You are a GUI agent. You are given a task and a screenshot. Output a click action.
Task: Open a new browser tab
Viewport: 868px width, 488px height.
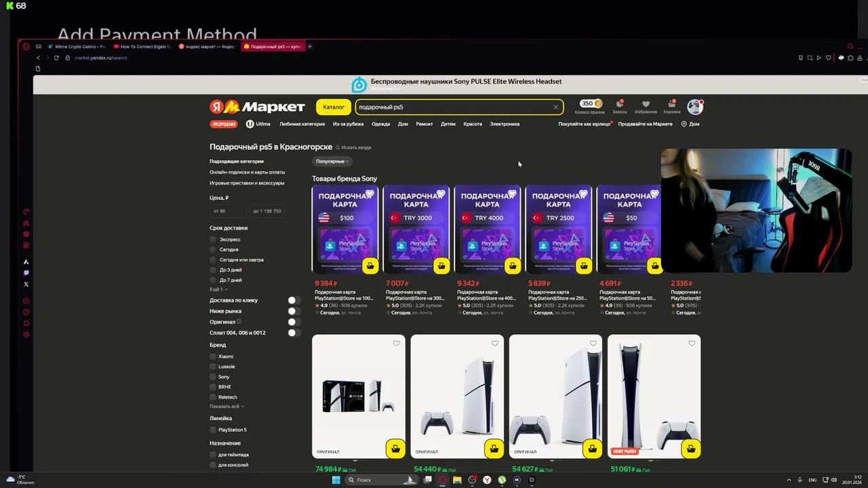pos(310,47)
